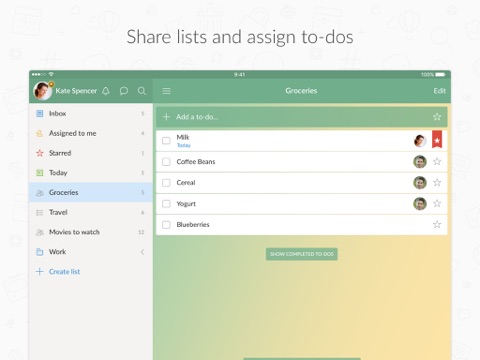This screenshot has height=360, width=480.
Task: Click the Add a to-do input field
Action: coord(302,117)
